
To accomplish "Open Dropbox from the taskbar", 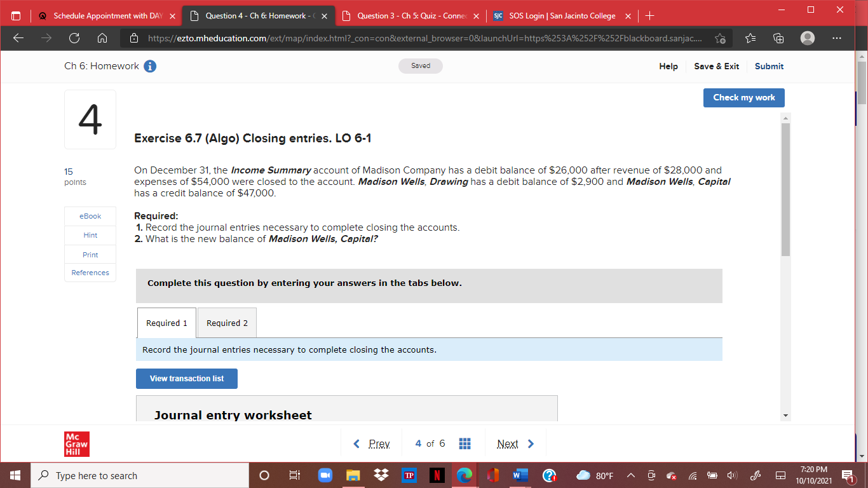I will (381, 475).
